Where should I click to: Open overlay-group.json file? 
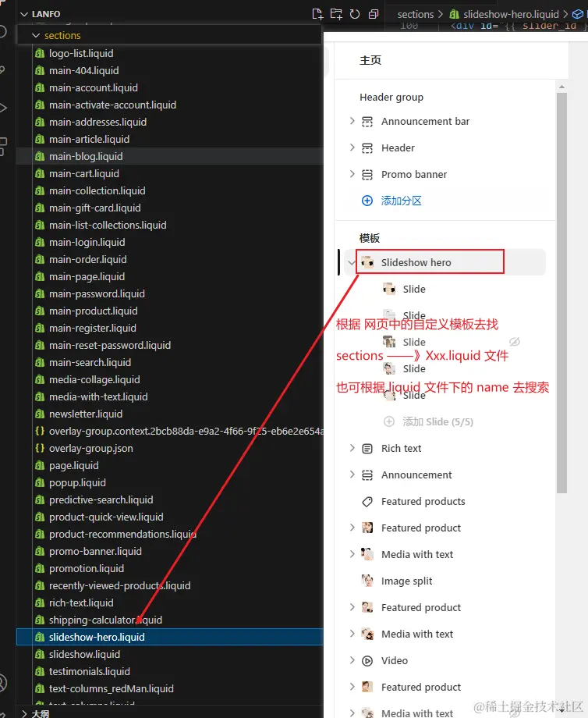pyautogui.click(x=90, y=448)
